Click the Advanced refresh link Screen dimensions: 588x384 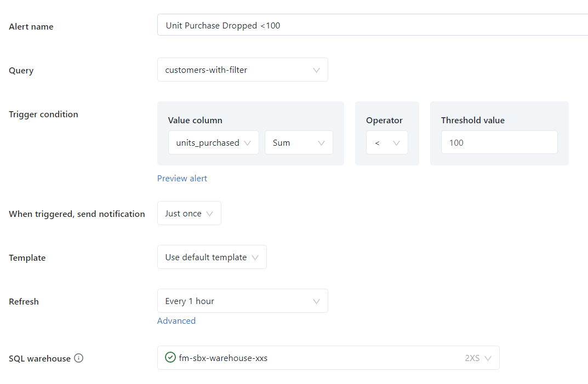click(x=176, y=321)
